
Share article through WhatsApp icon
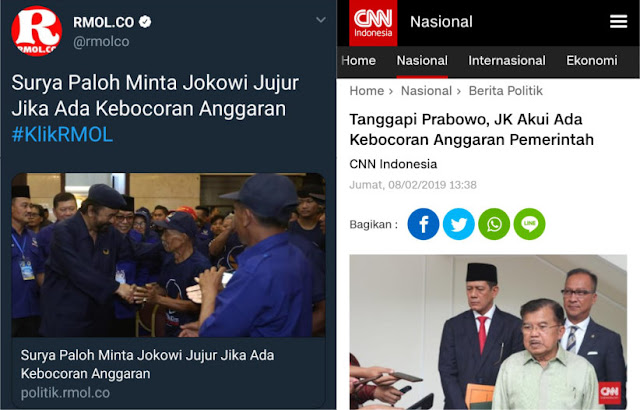[x=494, y=224]
